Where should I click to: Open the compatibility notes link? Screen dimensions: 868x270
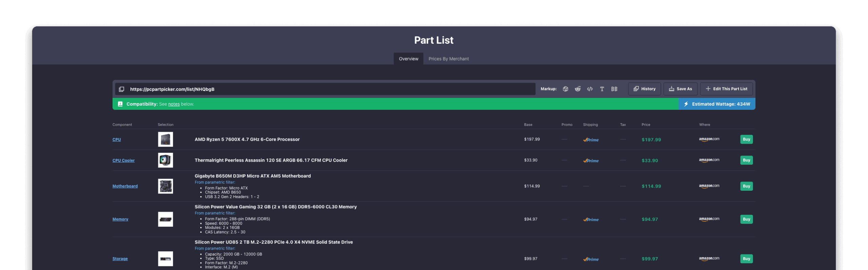click(x=174, y=104)
